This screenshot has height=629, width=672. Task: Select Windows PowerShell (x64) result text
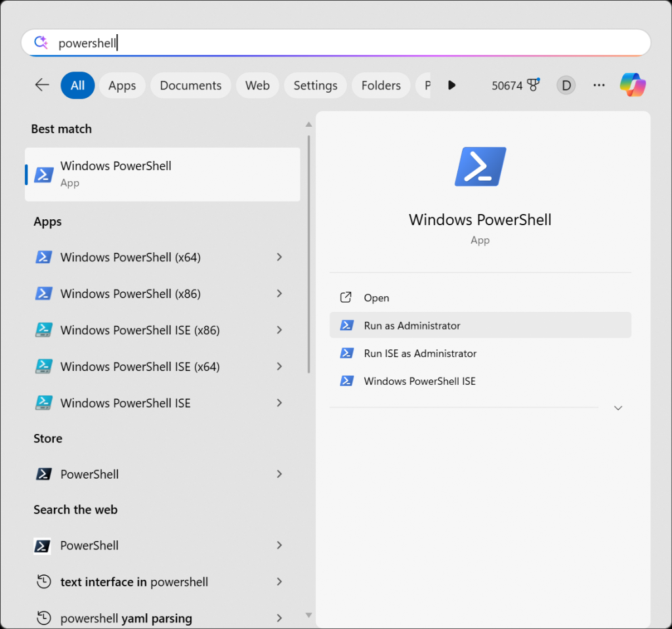[x=131, y=257]
